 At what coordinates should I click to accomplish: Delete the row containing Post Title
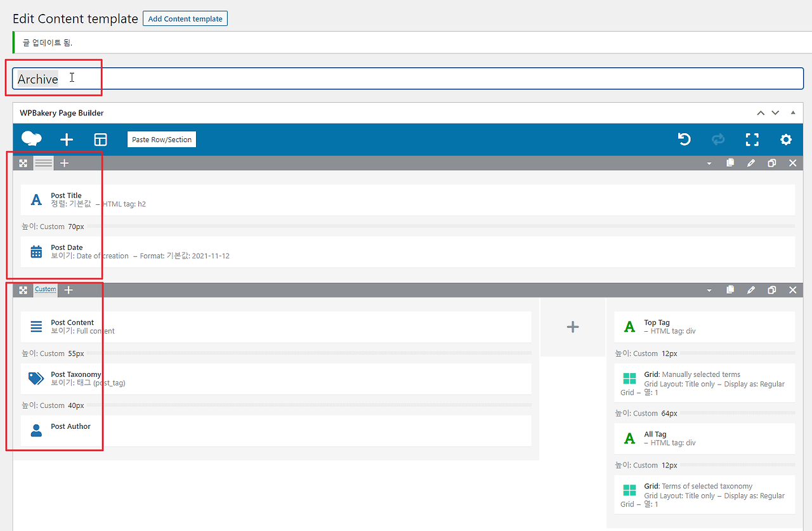792,163
